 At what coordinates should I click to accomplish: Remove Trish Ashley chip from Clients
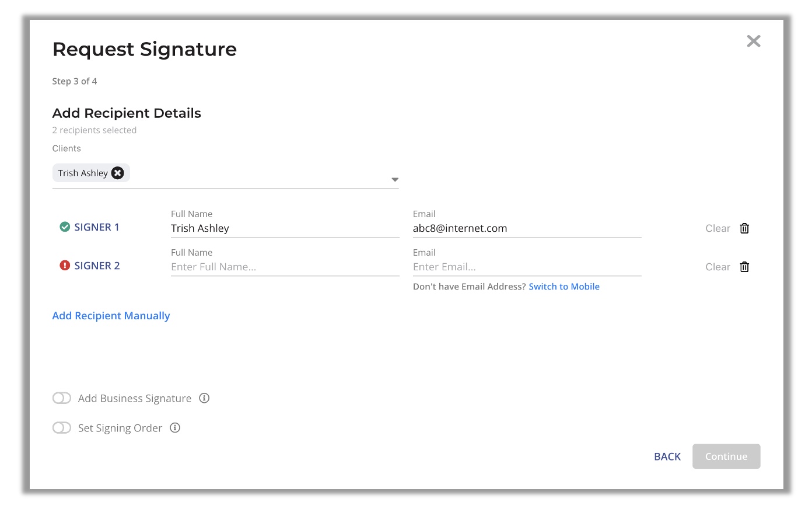click(x=118, y=173)
